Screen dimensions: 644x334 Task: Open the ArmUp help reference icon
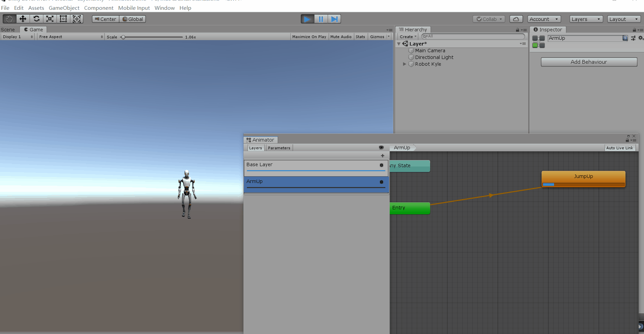coord(625,38)
